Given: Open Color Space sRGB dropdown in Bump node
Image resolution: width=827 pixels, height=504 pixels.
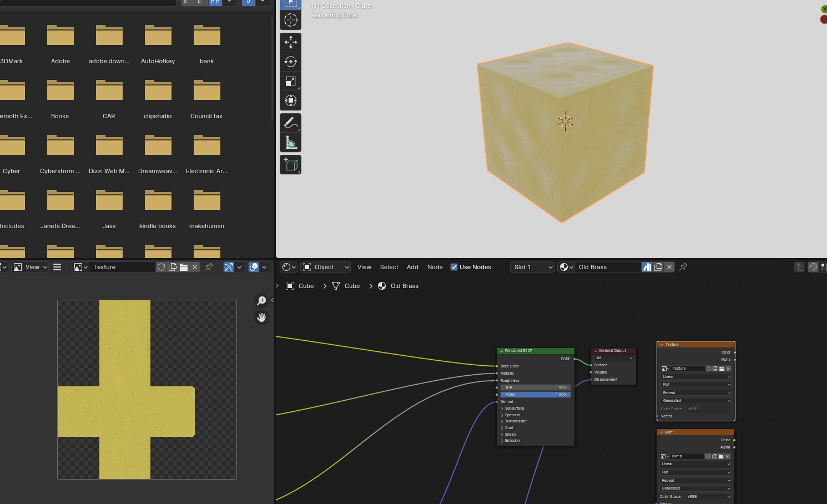Looking at the screenshot, I should click(708, 497).
